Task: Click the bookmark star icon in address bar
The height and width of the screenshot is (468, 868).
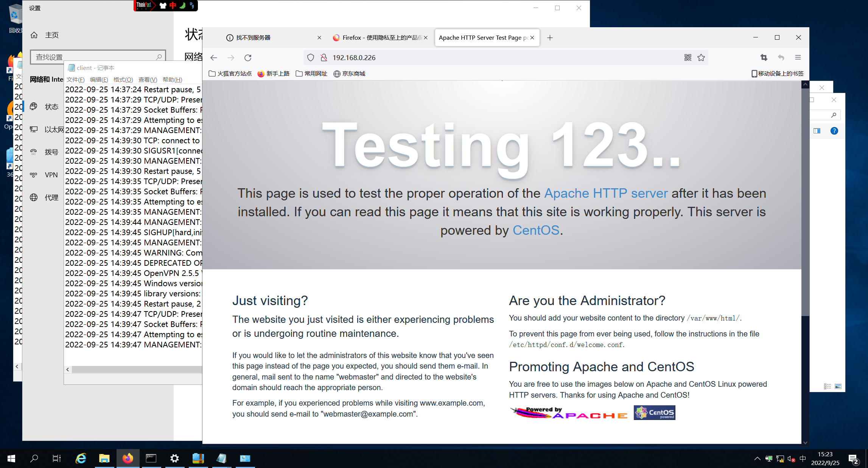Action: [701, 57]
